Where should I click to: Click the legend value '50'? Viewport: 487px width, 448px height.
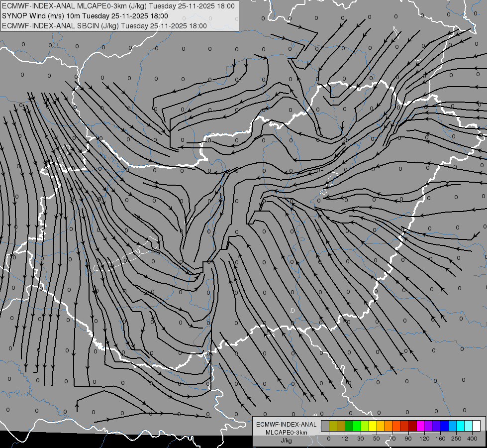[377, 439]
